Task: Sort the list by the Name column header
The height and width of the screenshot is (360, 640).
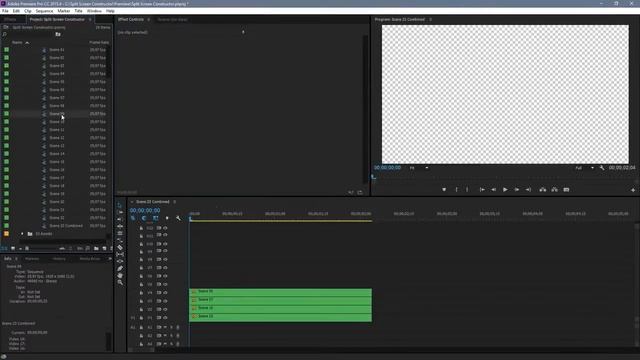Action: (17, 42)
